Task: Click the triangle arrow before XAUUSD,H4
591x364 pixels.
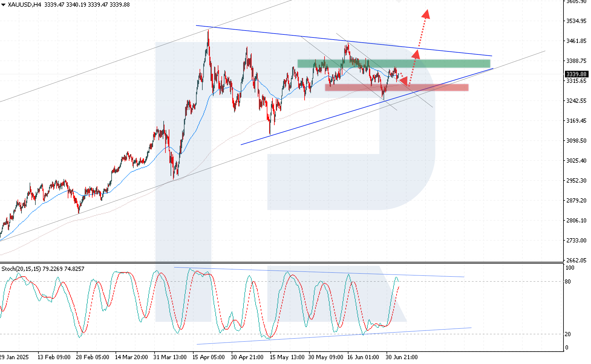Action: point(3,5)
